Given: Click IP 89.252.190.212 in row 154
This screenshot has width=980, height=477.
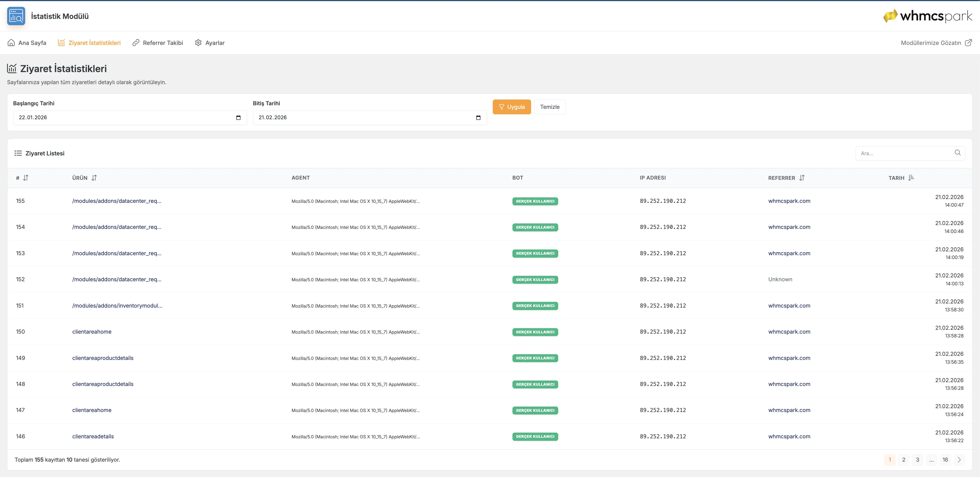Looking at the screenshot, I should click(663, 227).
